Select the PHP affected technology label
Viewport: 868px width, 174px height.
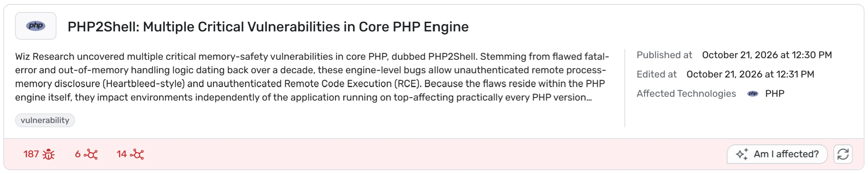point(775,94)
